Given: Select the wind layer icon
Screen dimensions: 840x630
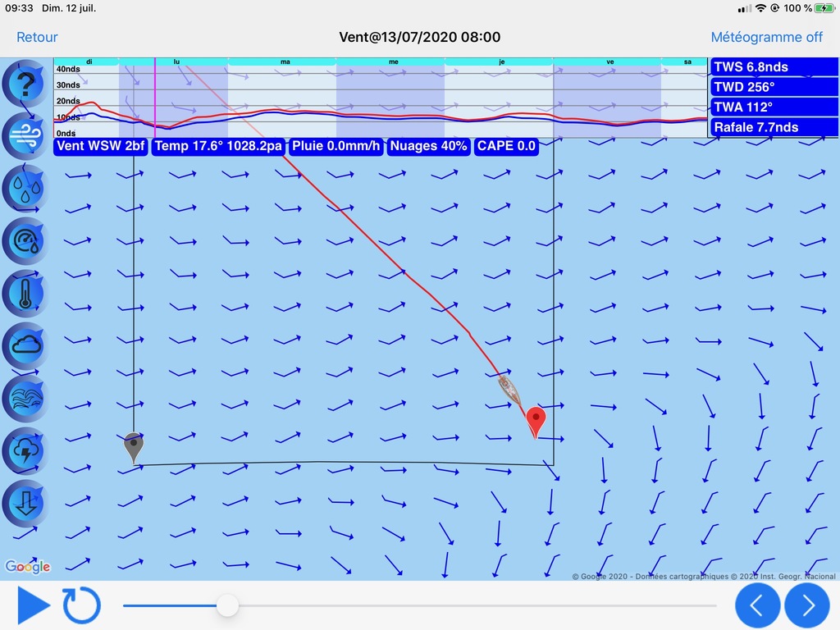Looking at the screenshot, I should coord(24,136).
